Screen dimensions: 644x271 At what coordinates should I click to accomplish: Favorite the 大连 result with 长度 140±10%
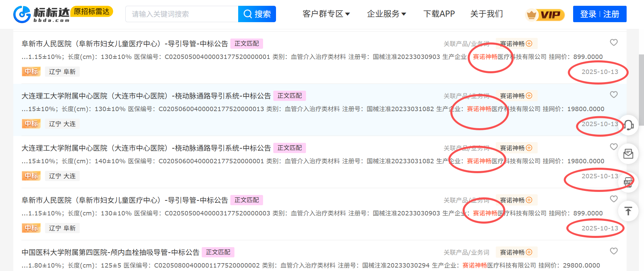click(x=614, y=147)
